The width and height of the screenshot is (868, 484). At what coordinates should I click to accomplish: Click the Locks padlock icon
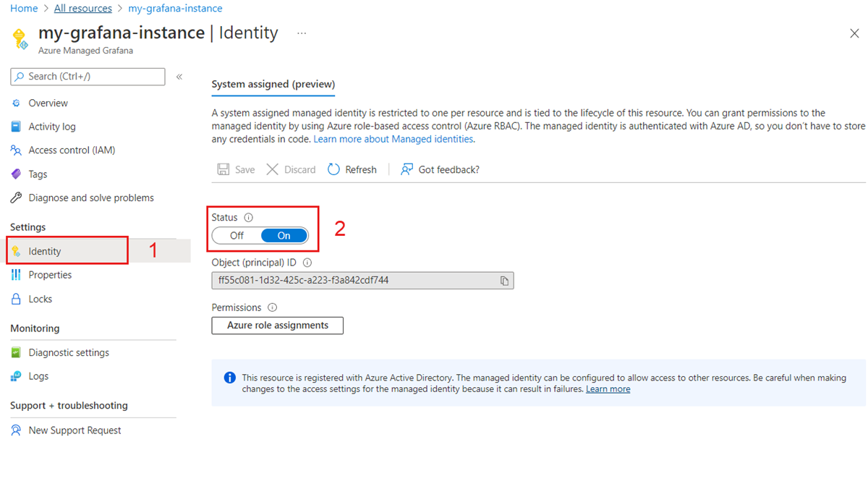[x=16, y=299]
